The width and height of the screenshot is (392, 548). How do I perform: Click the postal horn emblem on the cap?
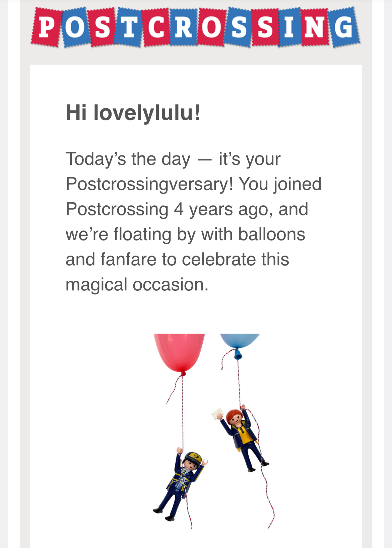click(195, 456)
